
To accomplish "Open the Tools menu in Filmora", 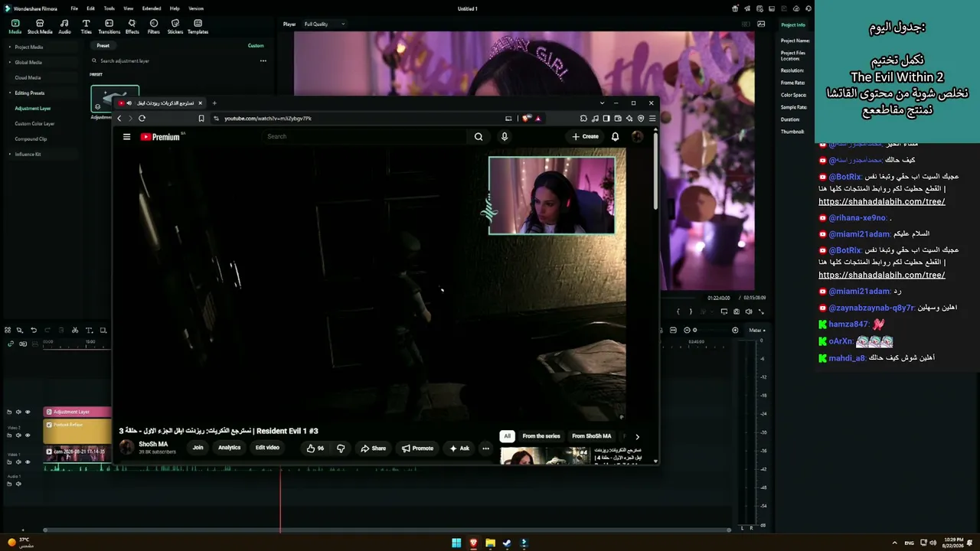I will pos(109,8).
